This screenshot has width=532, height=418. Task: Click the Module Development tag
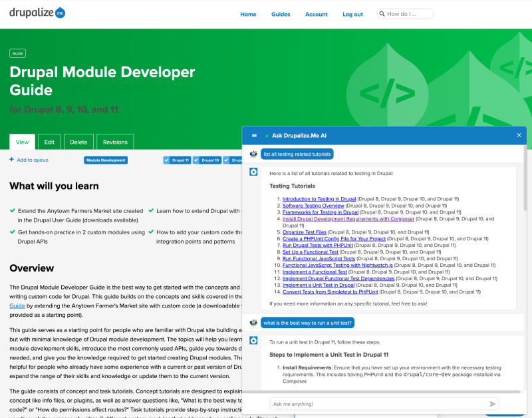(106, 160)
